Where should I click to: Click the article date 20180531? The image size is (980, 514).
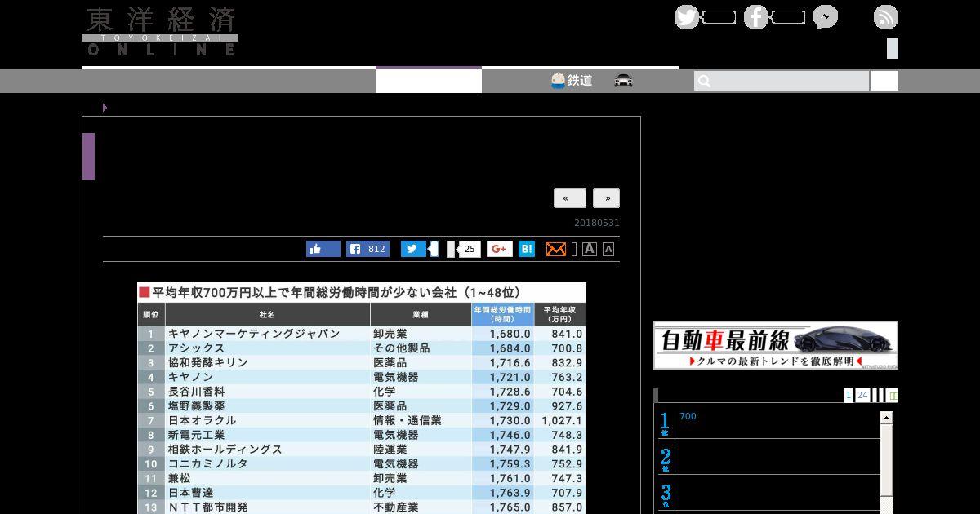(x=597, y=223)
